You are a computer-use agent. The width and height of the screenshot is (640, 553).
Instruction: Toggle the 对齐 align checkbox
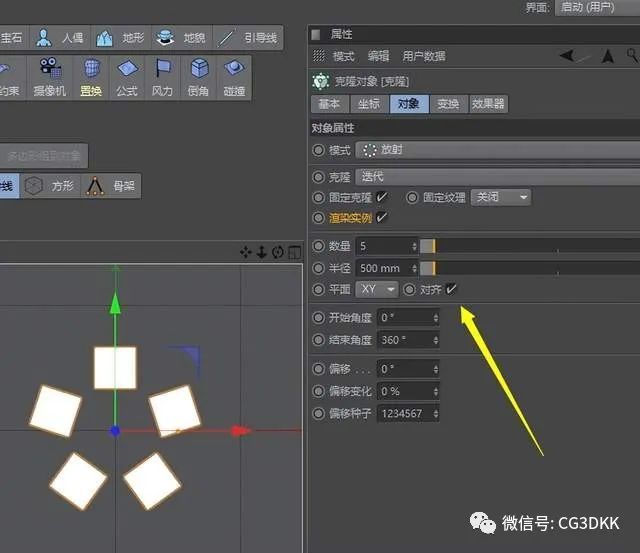451,289
